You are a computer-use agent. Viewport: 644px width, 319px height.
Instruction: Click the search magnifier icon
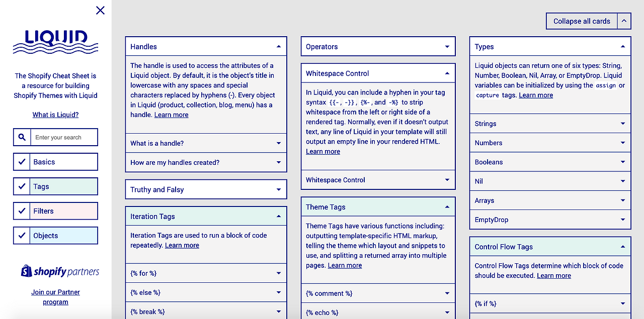coord(22,137)
